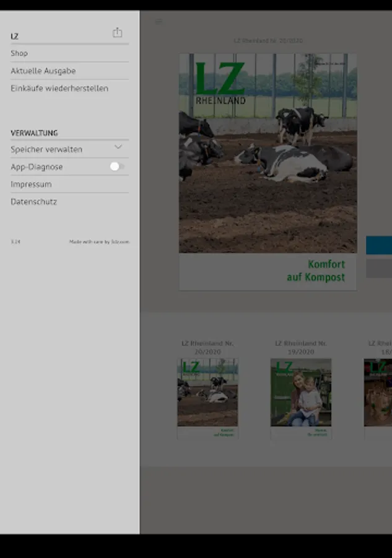Choose Einkäufe wiederherstellen
Screen dimensions: 392x558
pos(69,88)
